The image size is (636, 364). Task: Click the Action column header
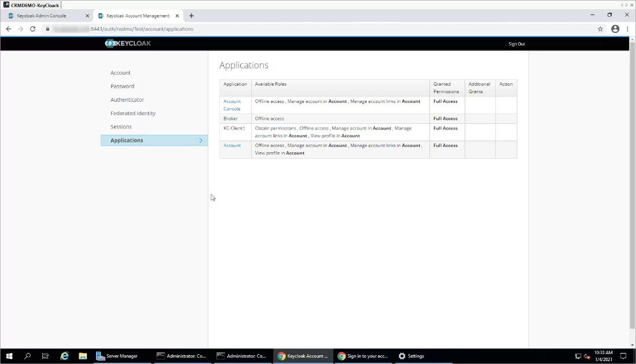point(506,84)
